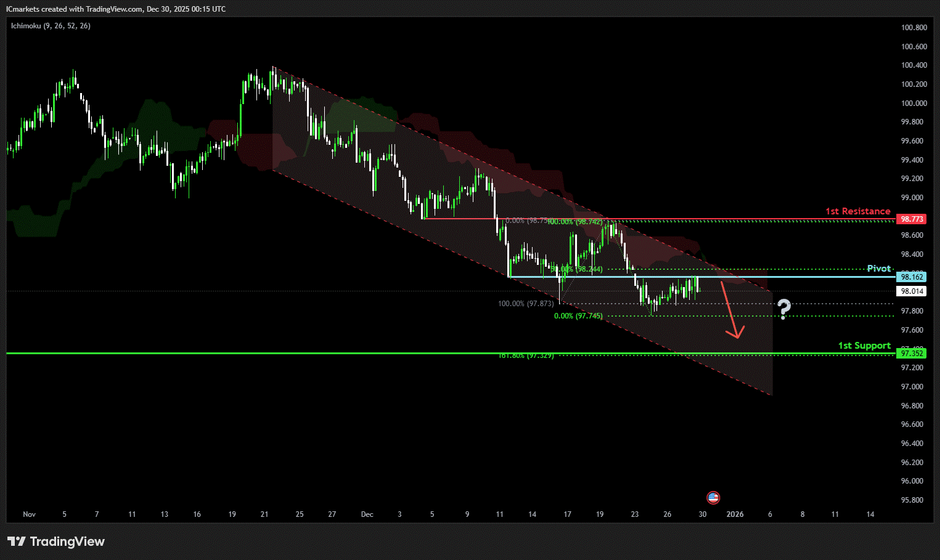Select the red 98.773 resistance price tag
The width and height of the screenshot is (940, 560).
pos(912,219)
